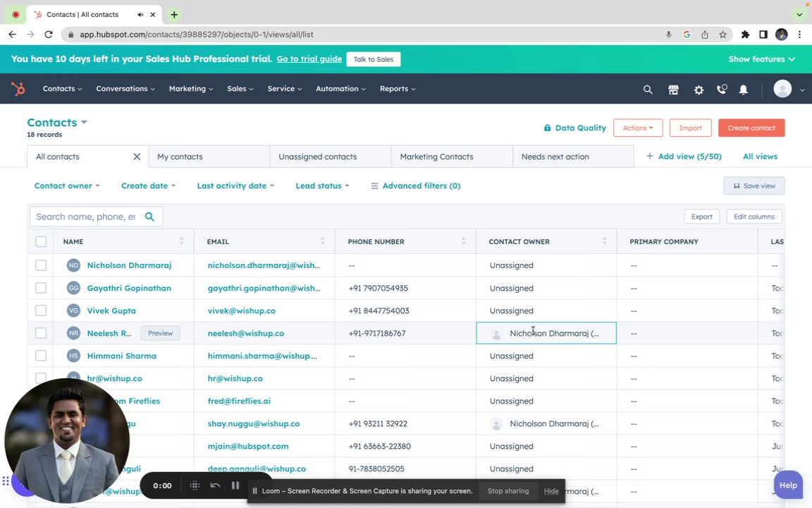This screenshot has width=812, height=508.
Task: Tick the checkbox for Nicholson Dharmaraj
Action: point(41,265)
